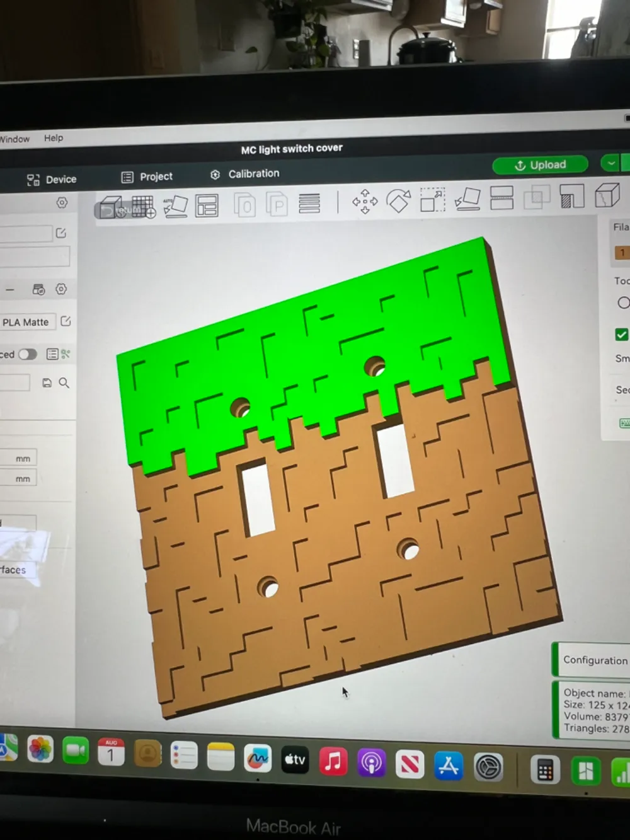This screenshot has height=840, width=630.
Task: Toggle the Advanced settings switch
Action: (x=27, y=354)
